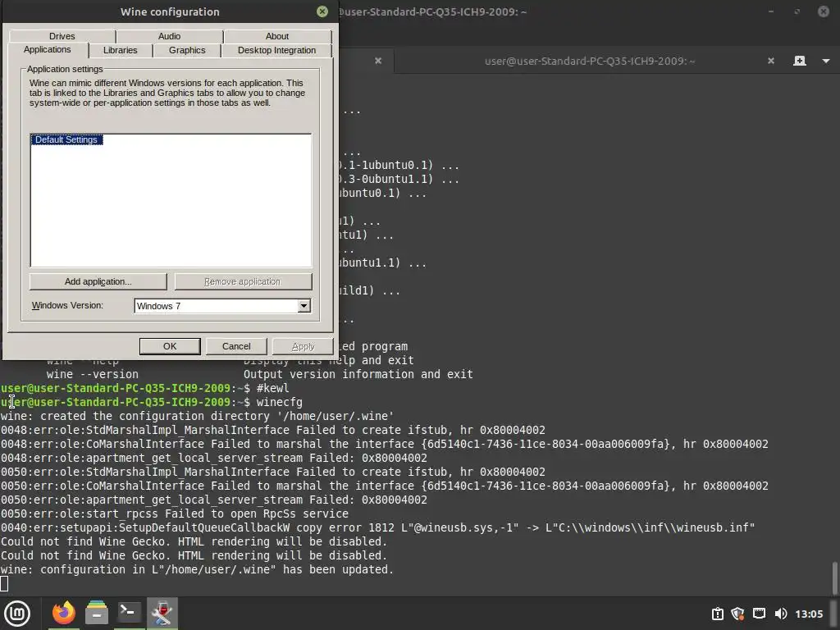Open the network connection tray icon
Image resolution: width=840 pixels, height=630 pixels.
click(759, 614)
